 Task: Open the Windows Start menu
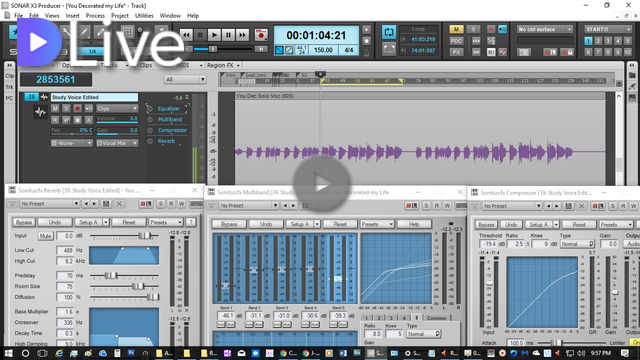tap(8, 353)
